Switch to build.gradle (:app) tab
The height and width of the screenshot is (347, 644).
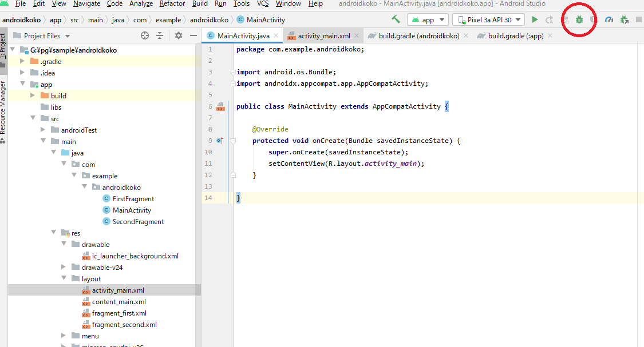pos(515,35)
